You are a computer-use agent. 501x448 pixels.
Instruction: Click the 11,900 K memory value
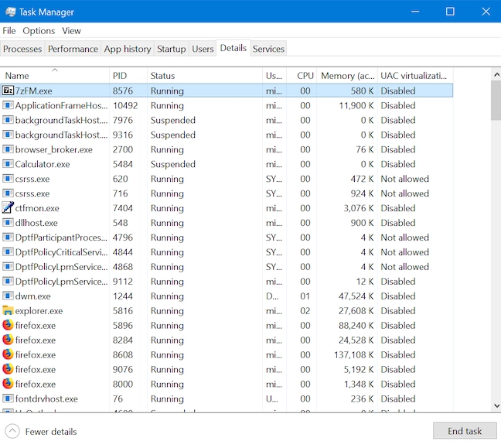tap(356, 105)
